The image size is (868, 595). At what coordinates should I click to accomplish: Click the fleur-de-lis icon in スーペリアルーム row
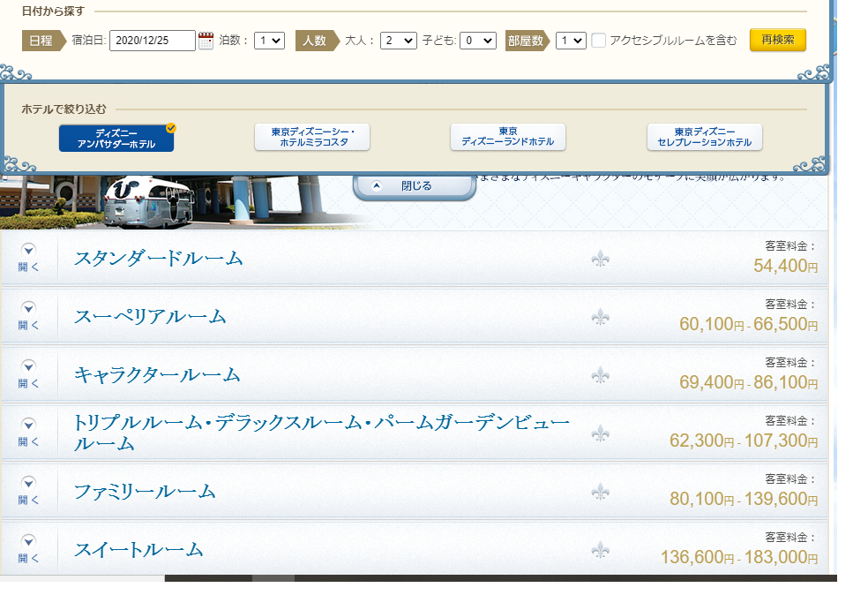click(600, 317)
